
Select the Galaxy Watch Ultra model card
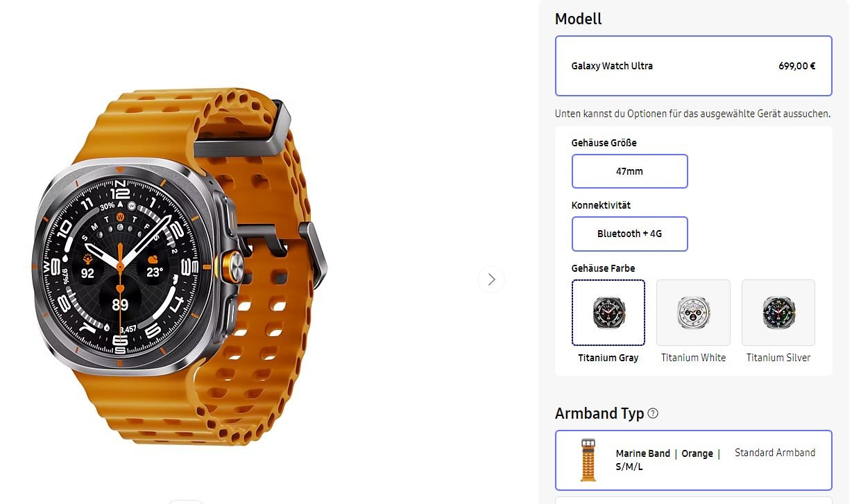click(694, 66)
